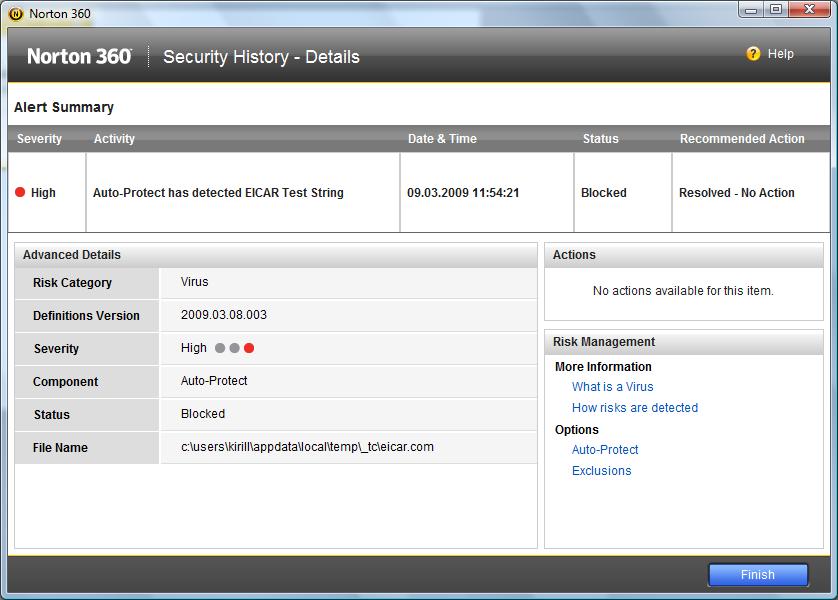
Task: Click the 'File Name' row label
Action: click(x=60, y=448)
